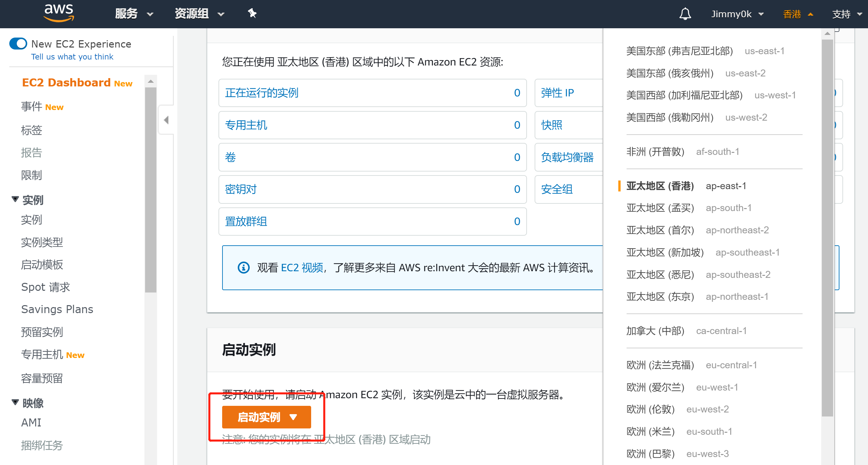Click the pin shortcut icon in header
The height and width of the screenshot is (465, 868).
tap(252, 14)
